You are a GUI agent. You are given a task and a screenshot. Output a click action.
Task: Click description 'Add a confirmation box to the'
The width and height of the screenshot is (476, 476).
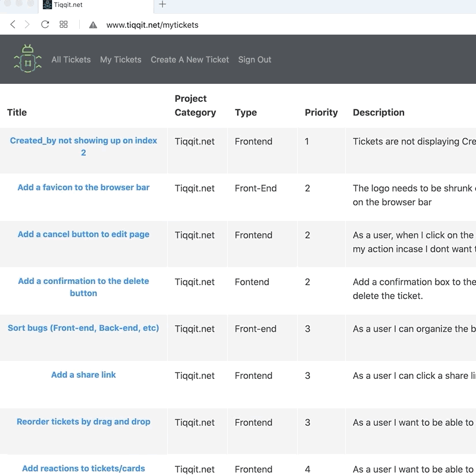[x=414, y=282]
